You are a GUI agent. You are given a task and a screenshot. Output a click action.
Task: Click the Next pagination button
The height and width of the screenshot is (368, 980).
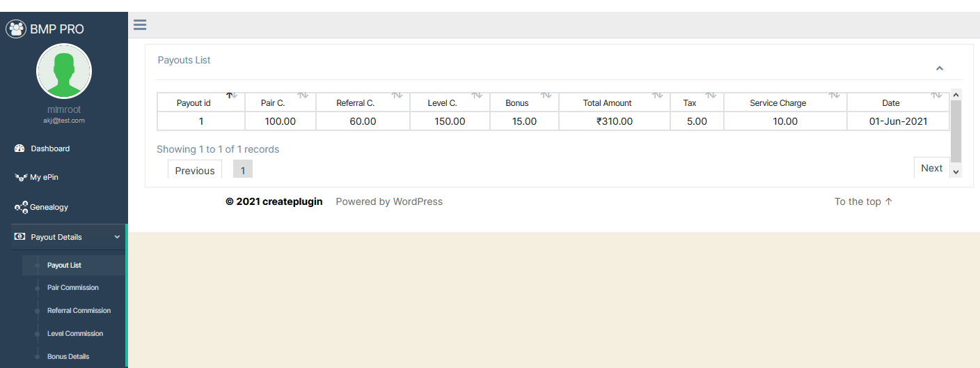pyautogui.click(x=931, y=168)
